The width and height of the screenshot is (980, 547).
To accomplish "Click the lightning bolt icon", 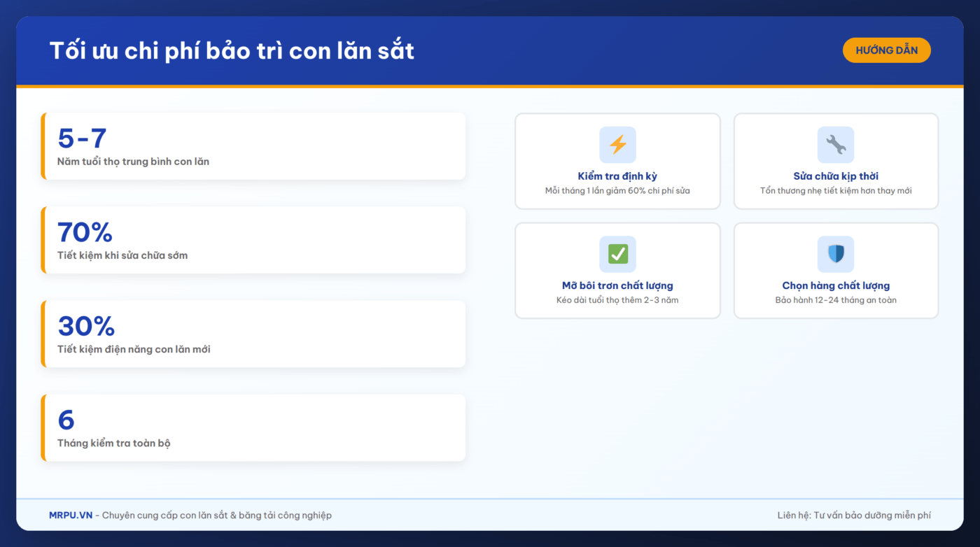I will pyautogui.click(x=617, y=145).
